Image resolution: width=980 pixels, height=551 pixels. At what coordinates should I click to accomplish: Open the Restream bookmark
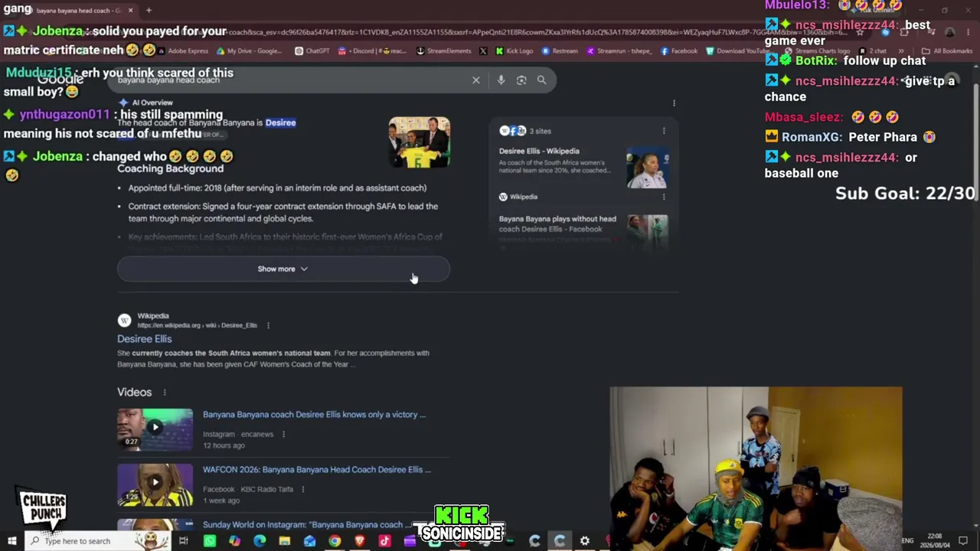coord(560,51)
